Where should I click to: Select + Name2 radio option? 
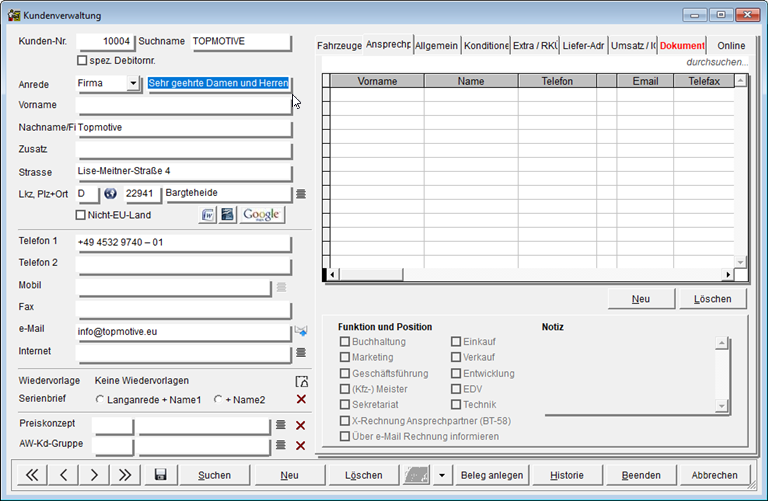[x=218, y=399]
